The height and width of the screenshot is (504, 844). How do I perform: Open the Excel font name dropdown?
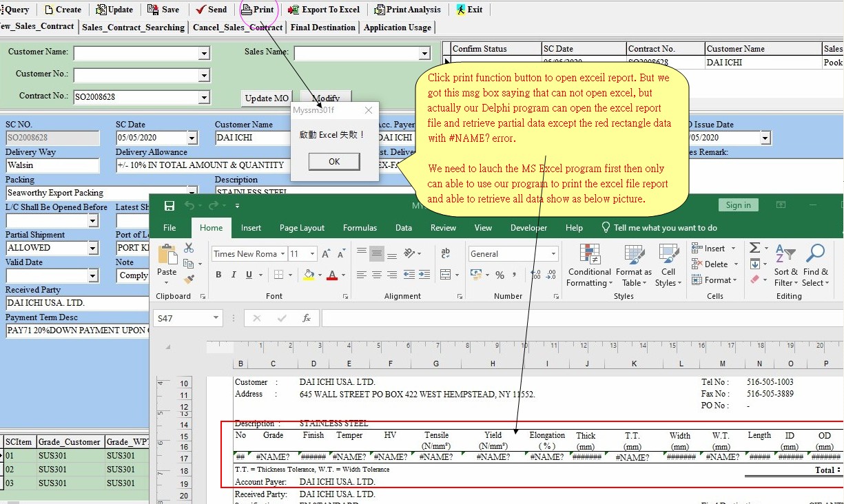tap(282, 254)
